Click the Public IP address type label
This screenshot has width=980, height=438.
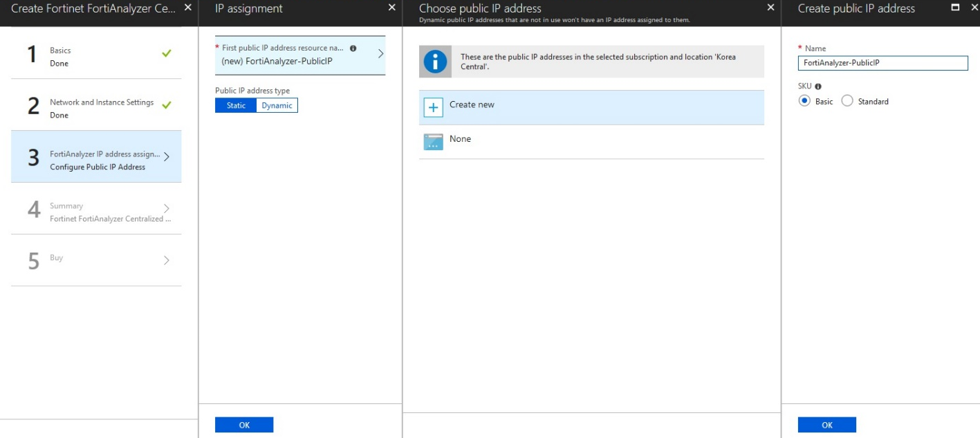pyautogui.click(x=252, y=91)
